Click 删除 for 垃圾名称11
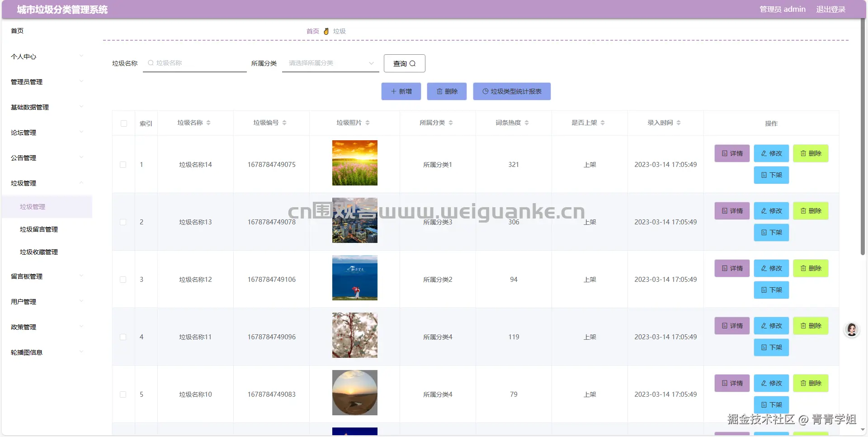The width and height of the screenshot is (868, 437). coord(811,326)
